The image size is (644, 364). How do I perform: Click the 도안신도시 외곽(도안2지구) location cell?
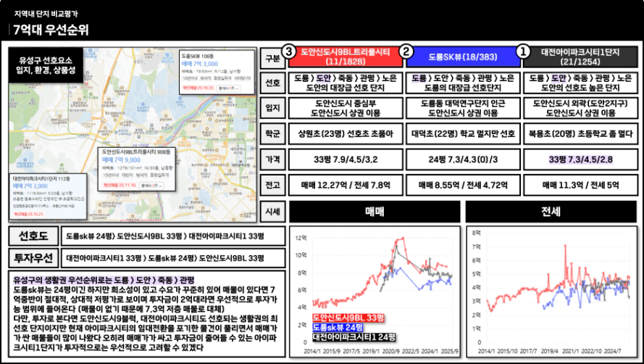pyautogui.click(x=580, y=108)
